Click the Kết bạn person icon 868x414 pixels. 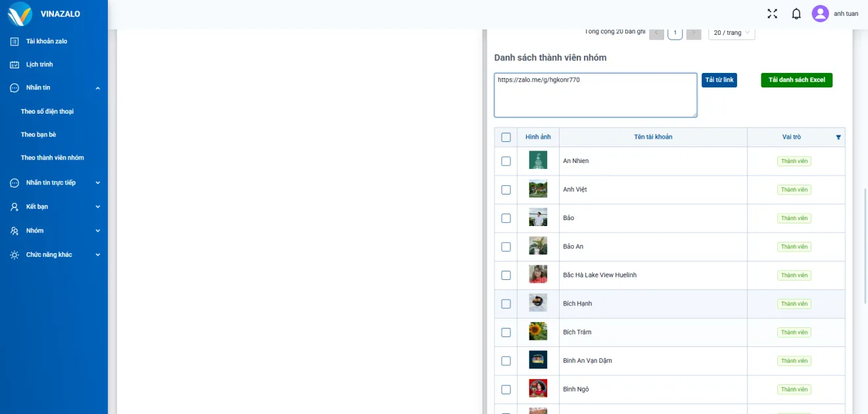pyautogui.click(x=14, y=207)
